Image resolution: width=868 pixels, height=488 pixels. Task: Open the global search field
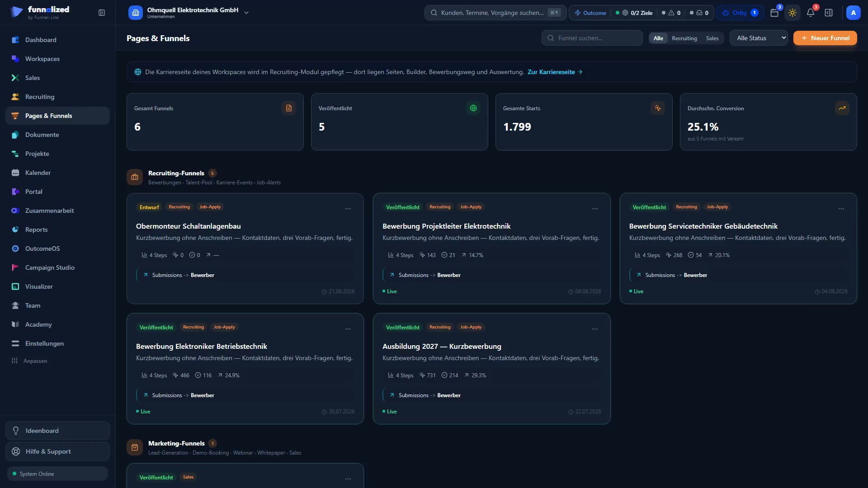(495, 13)
